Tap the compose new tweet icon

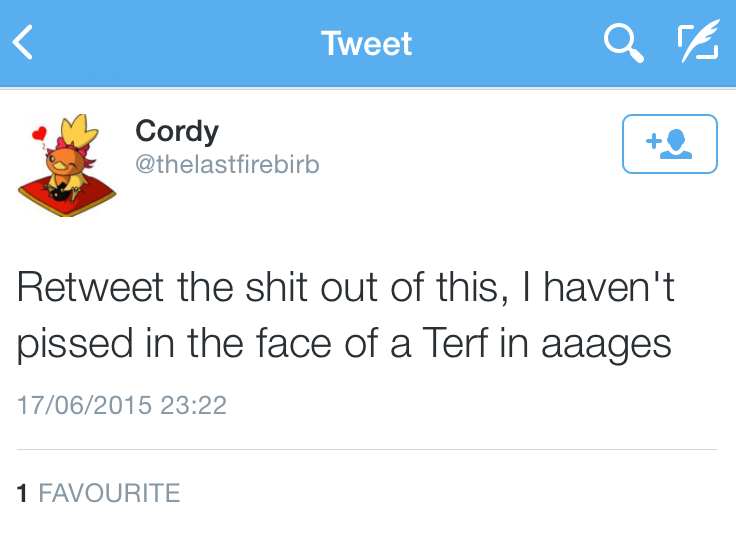697,43
